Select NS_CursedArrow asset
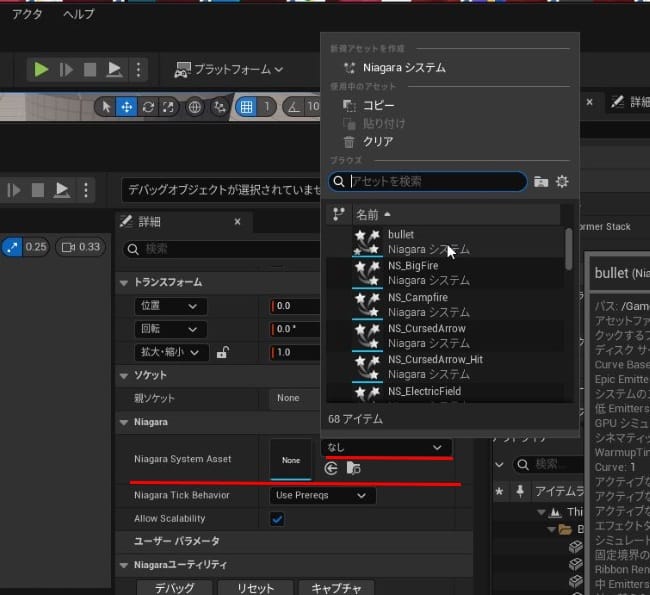The height and width of the screenshot is (595, 650). (445, 336)
